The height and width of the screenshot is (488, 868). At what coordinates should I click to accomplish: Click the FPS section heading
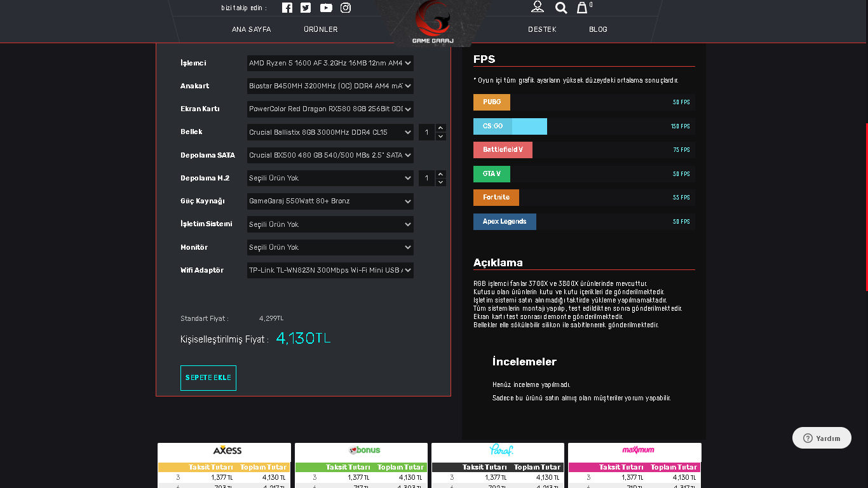pyautogui.click(x=484, y=59)
